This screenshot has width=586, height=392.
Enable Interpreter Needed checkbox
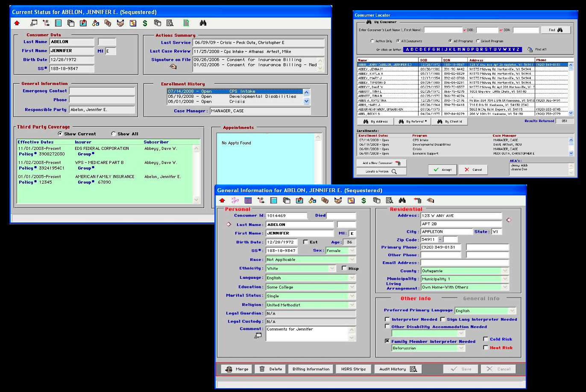click(x=387, y=319)
